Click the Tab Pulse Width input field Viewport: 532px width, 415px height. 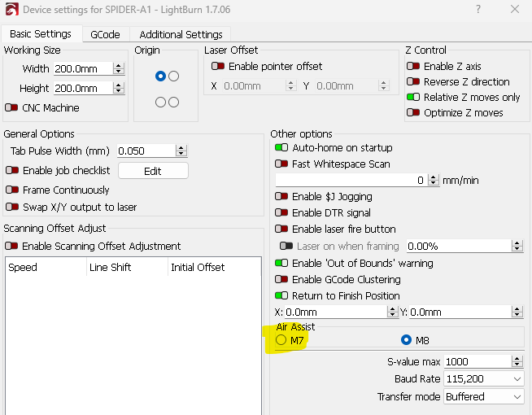pyautogui.click(x=146, y=151)
